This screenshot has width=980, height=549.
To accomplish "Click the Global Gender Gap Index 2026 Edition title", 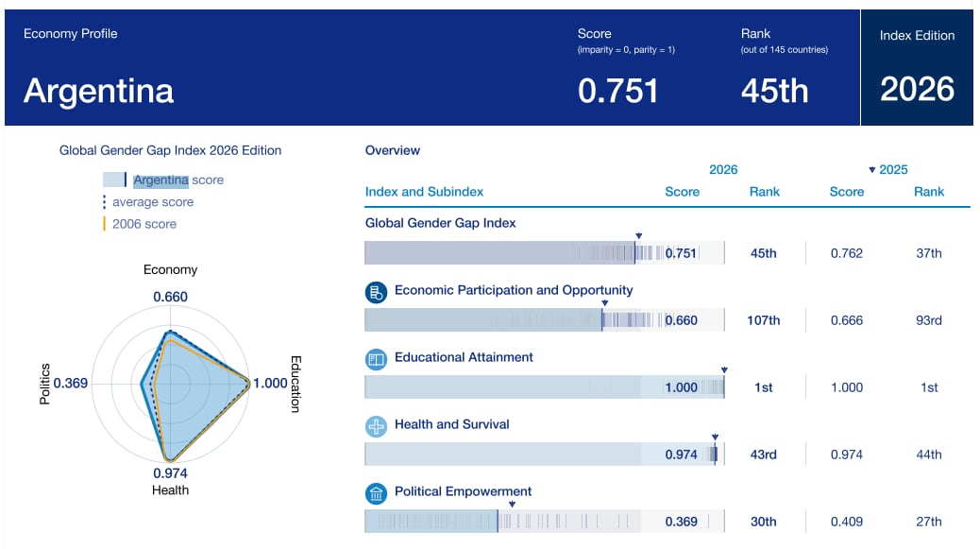I will click(170, 150).
